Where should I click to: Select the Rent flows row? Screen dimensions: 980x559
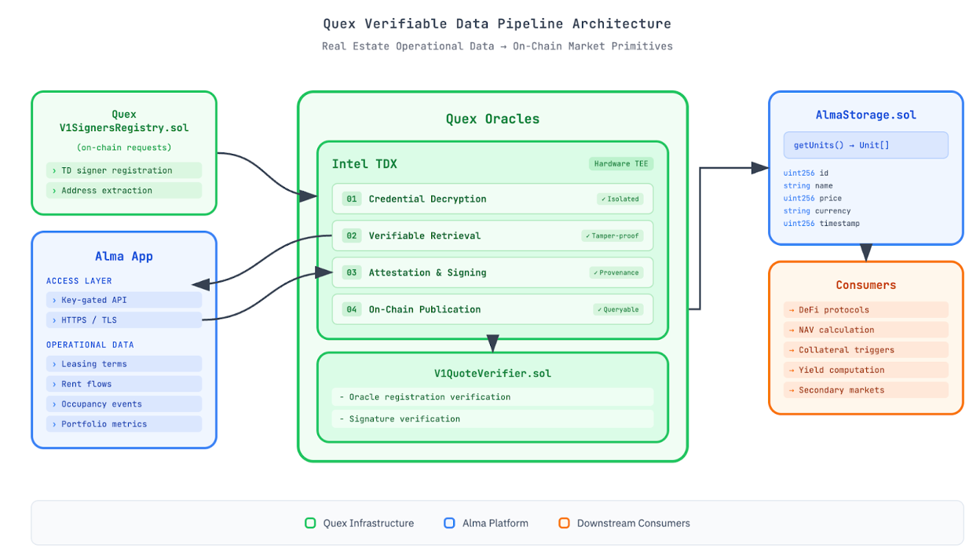point(124,384)
